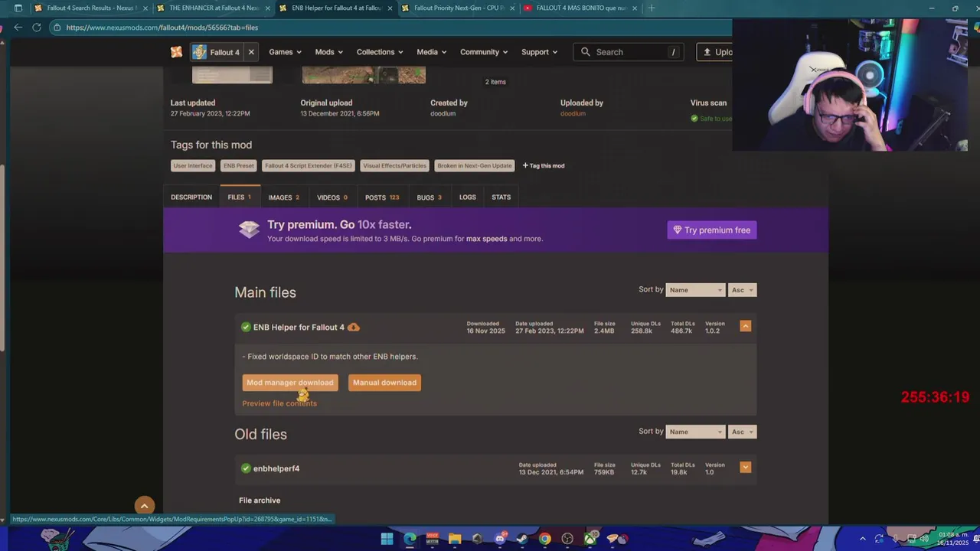
Task: Expand the Mods menu
Action: [x=328, y=52]
